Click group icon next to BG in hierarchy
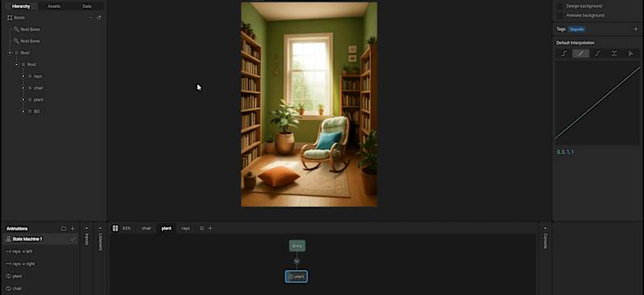644x295 pixels. (30, 111)
